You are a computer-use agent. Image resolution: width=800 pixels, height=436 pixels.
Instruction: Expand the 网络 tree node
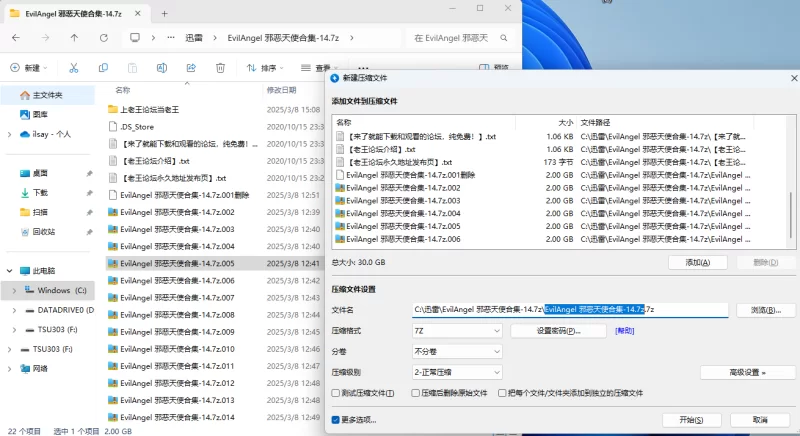pyautogui.click(x=9, y=369)
